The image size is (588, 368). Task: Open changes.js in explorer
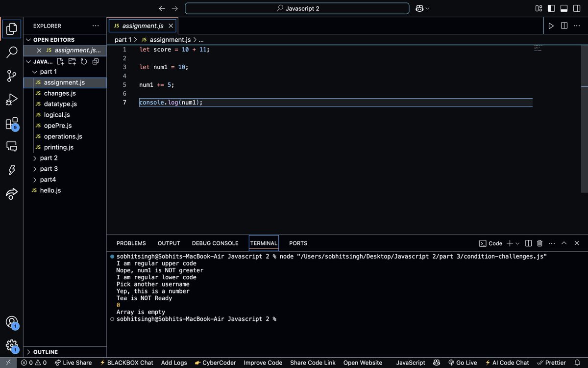click(60, 93)
